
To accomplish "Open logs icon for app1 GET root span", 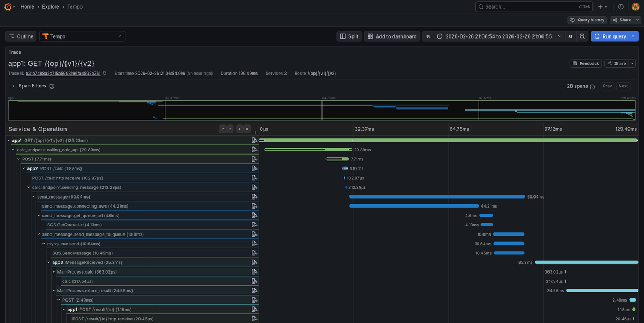I will point(254,140).
